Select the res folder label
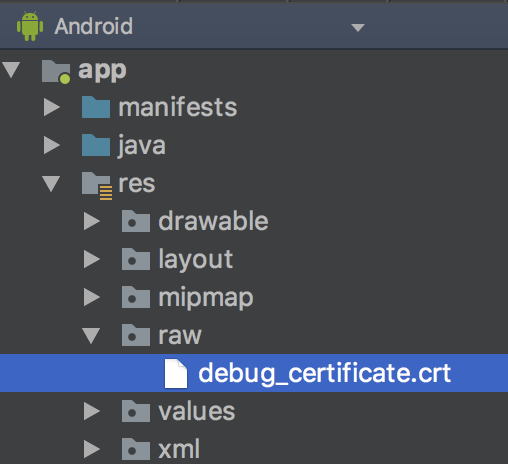 click(137, 183)
